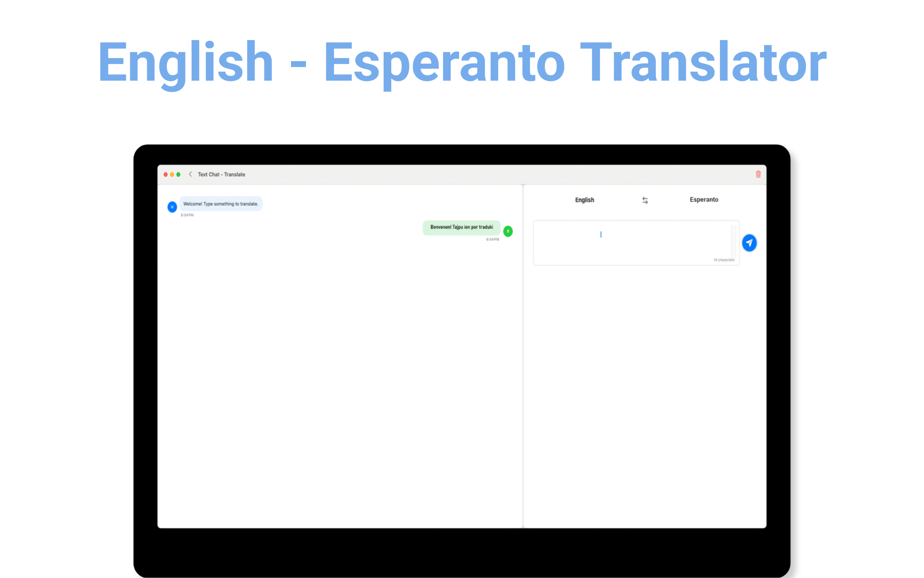Minimize the window with the yellow button
The height and width of the screenshot is (578, 924).
tap(172, 174)
